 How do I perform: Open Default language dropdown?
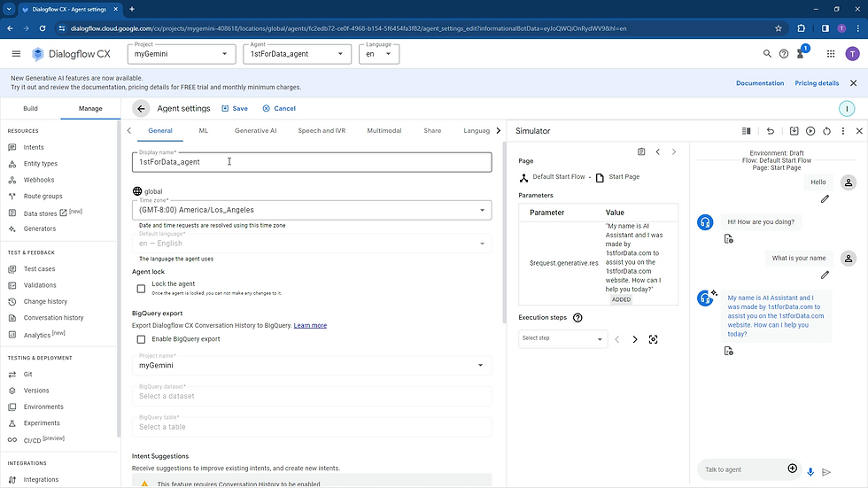pyautogui.click(x=312, y=244)
